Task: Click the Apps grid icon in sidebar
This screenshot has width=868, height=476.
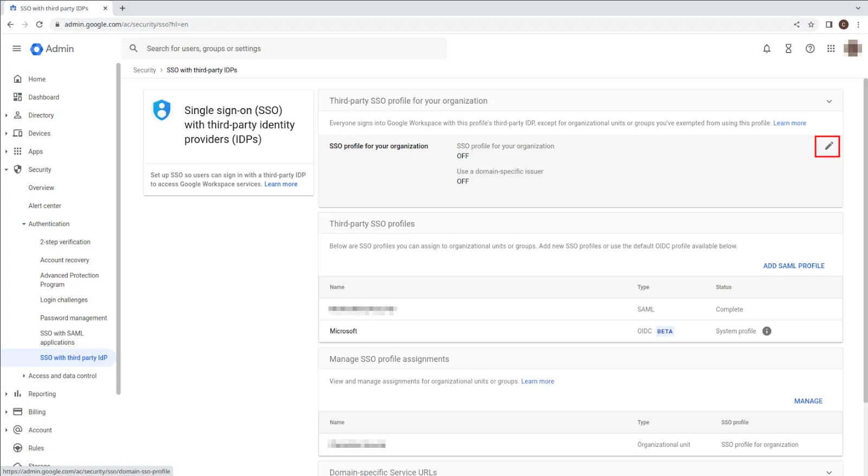Action: tap(17, 151)
